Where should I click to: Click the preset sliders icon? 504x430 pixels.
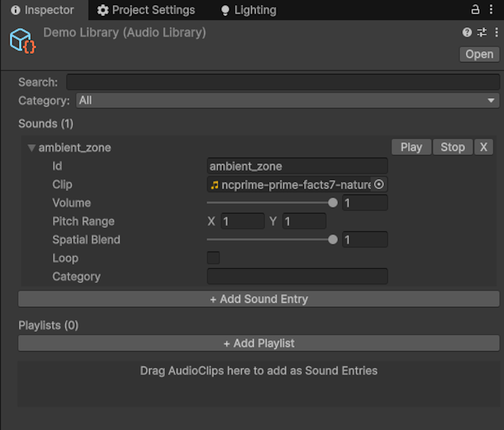tap(482, 32)
